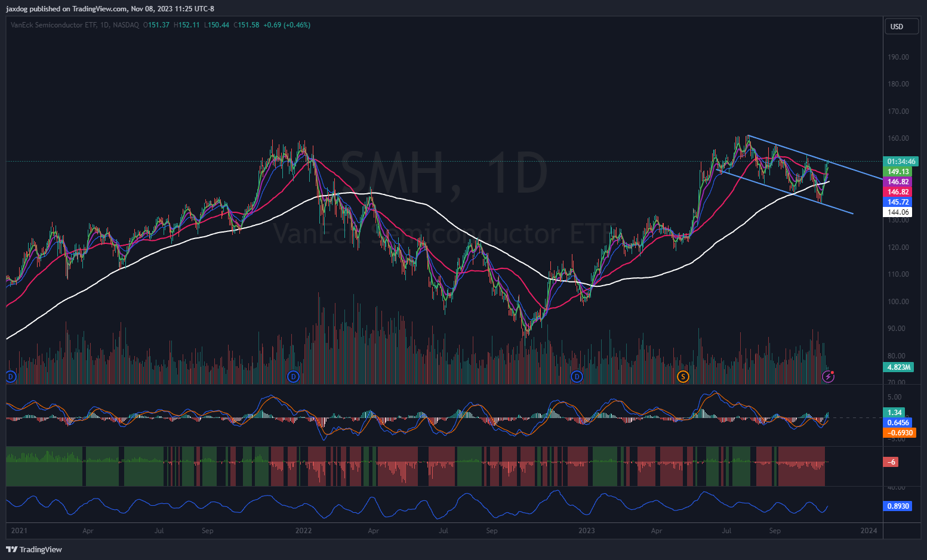The width and height of the screenshot is (927, 560).
Task: Open the USD currency selector
Action: [x=901, y=26]
